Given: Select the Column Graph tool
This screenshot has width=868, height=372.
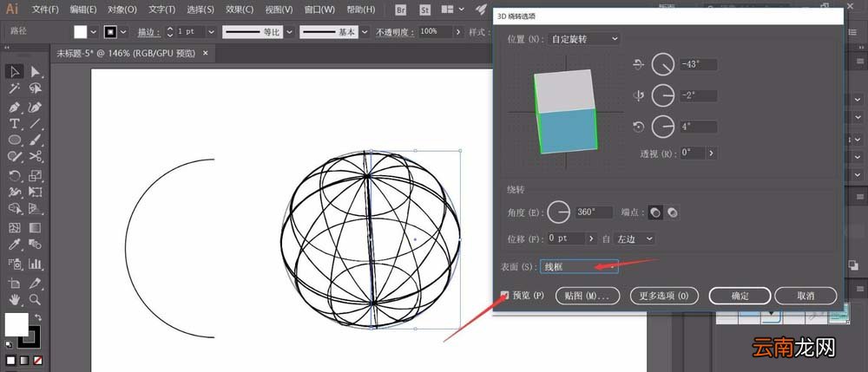Looking at the screenshot, I should point(36,264).
